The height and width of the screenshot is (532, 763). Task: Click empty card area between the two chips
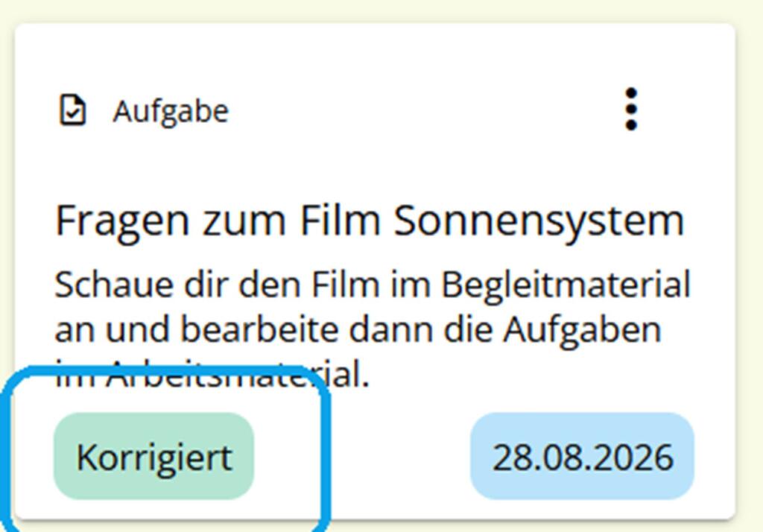click(x=362, y=456)
